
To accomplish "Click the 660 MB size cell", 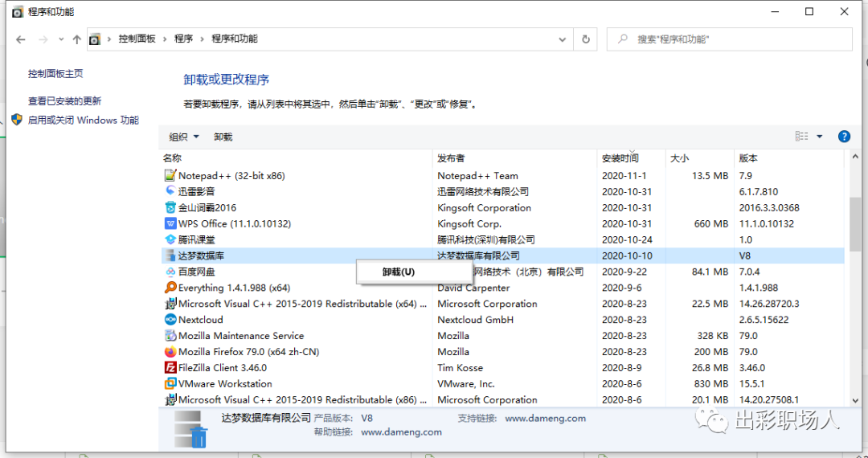I will click(711, 224).
